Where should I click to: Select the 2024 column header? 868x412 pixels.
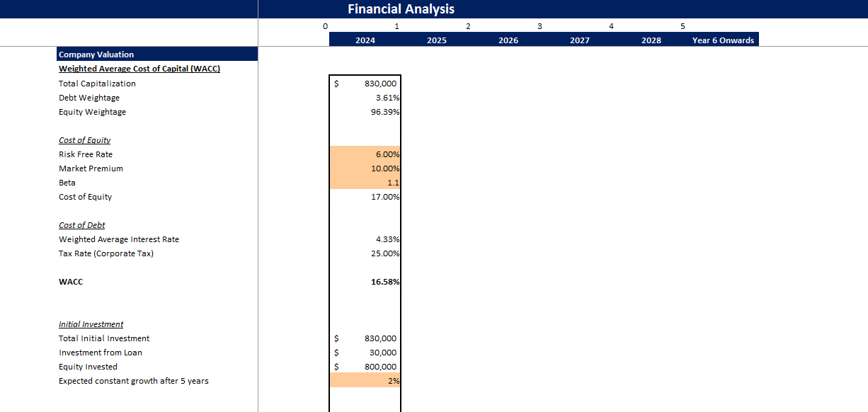365,40
